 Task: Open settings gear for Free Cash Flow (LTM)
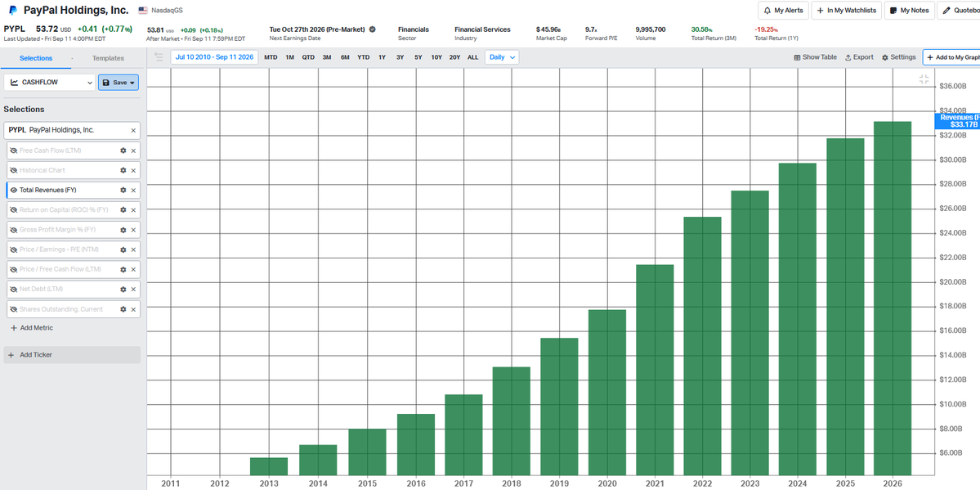point(123,151)
